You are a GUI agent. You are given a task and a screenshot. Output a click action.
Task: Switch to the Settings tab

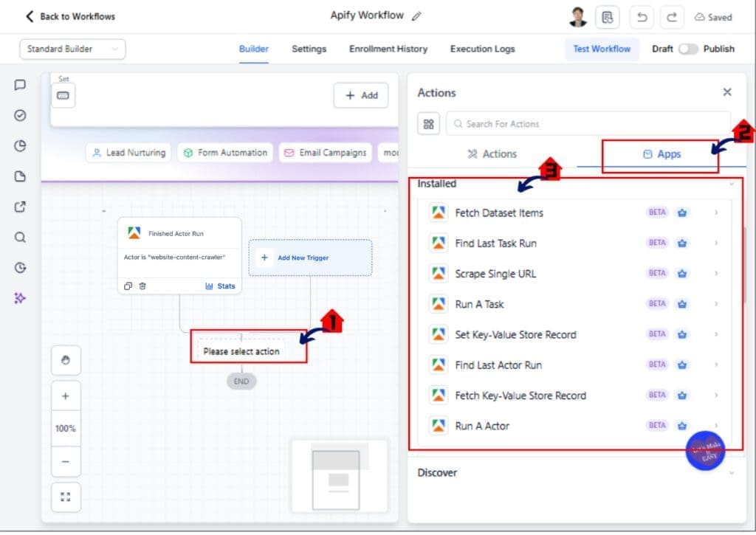tap(309, 49)
